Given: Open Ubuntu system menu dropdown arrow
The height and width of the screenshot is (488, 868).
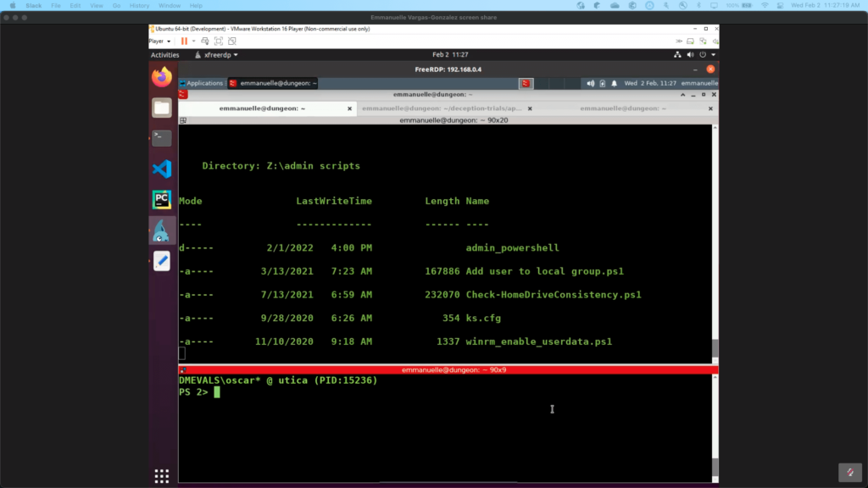Looking at the screenshot, I should click(x=714, y=55).
